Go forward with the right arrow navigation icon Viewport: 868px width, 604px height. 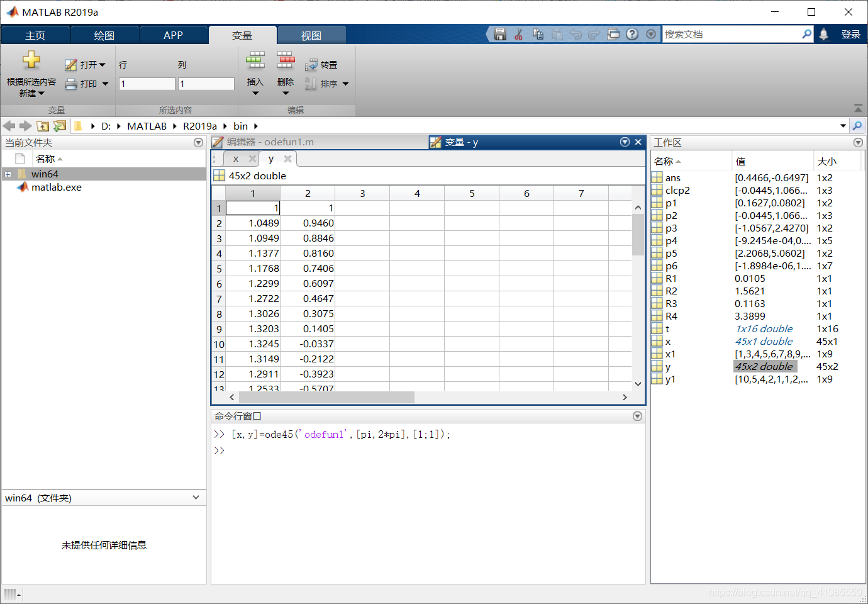tap(26, 126)
